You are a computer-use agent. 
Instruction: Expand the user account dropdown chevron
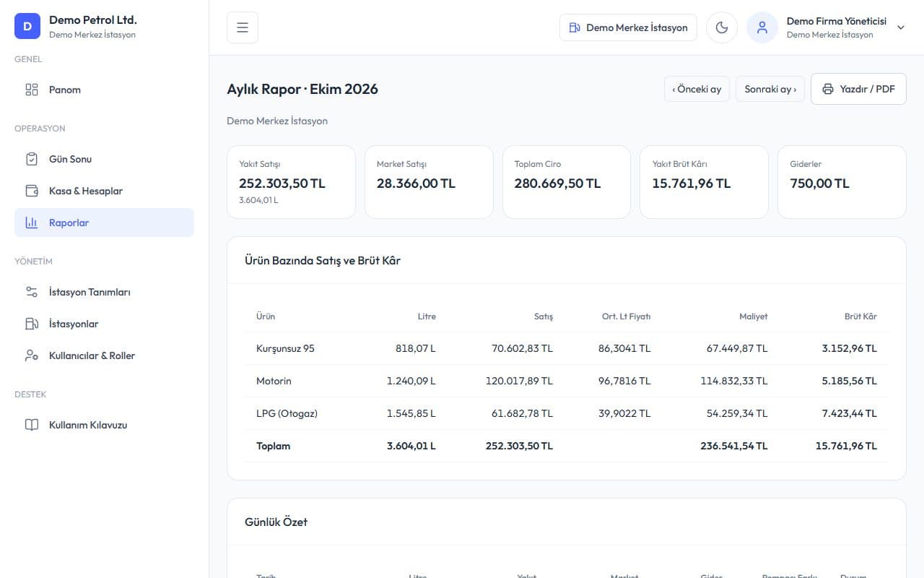click(900, 27)
